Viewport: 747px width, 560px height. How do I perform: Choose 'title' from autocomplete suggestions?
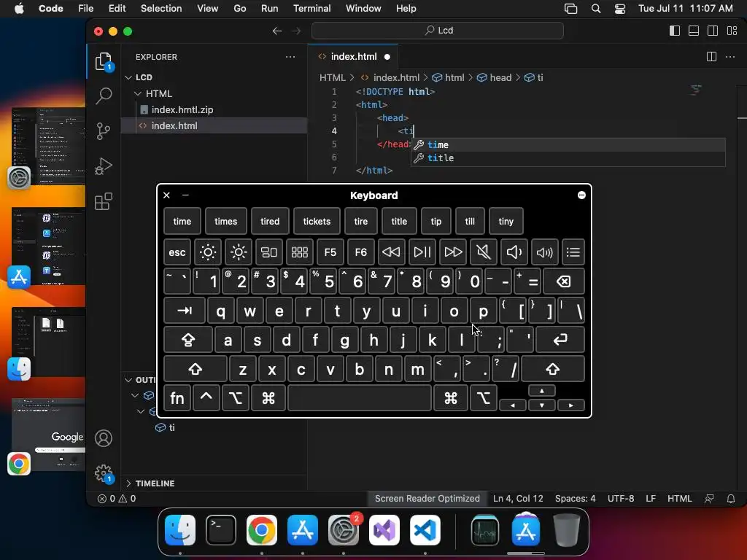click(568, 158)
